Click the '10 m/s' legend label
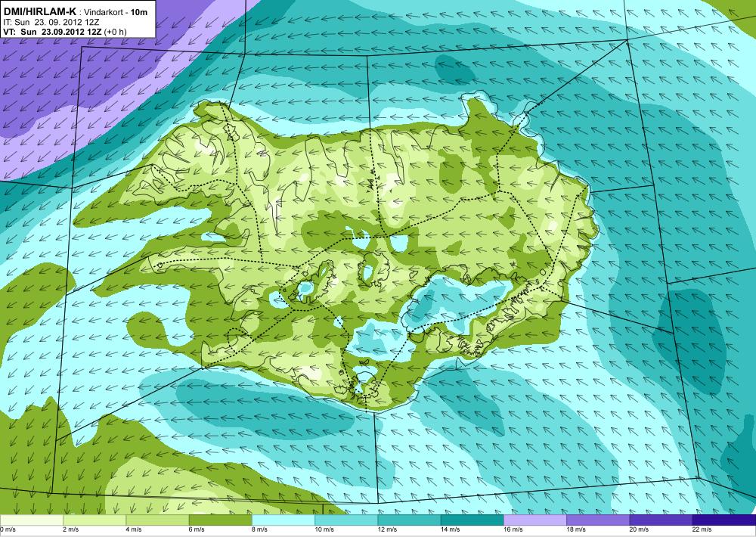The height and width of the screenshot is (537, 756). pyautogui.click(x=324, y=529)
